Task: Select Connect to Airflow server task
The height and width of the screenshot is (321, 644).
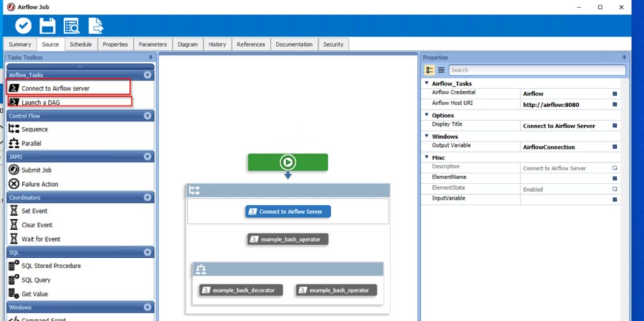Action: (x=55, y=89)
